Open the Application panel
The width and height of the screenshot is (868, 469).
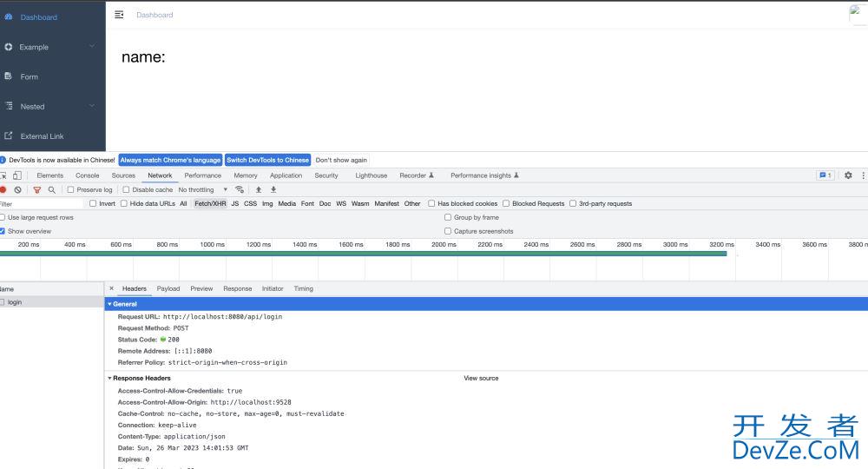tap(286, 175)
